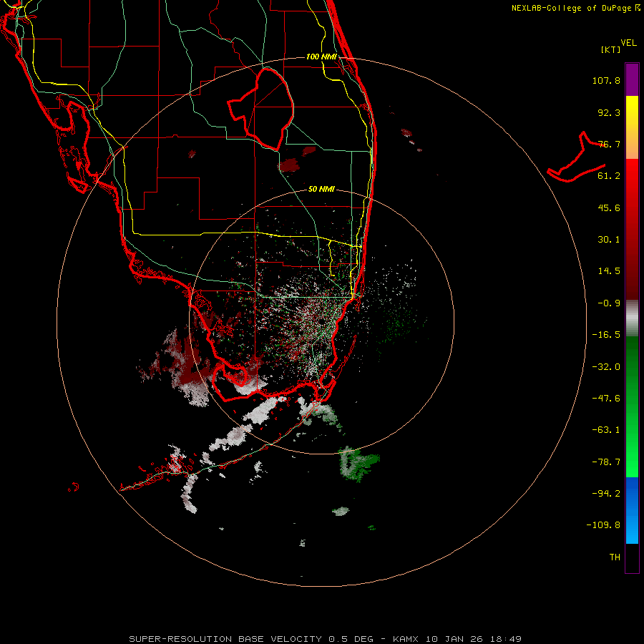
Task: Click the 14.5 velocity scale value
Action: [609, 271]
